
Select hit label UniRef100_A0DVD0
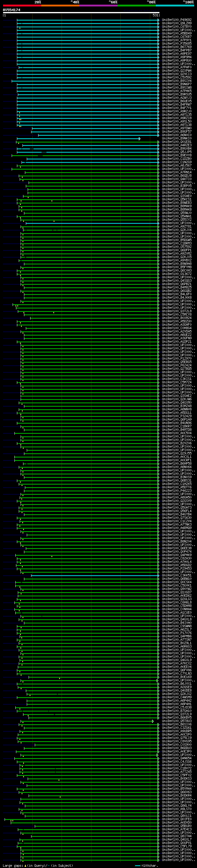pos(177,822)
